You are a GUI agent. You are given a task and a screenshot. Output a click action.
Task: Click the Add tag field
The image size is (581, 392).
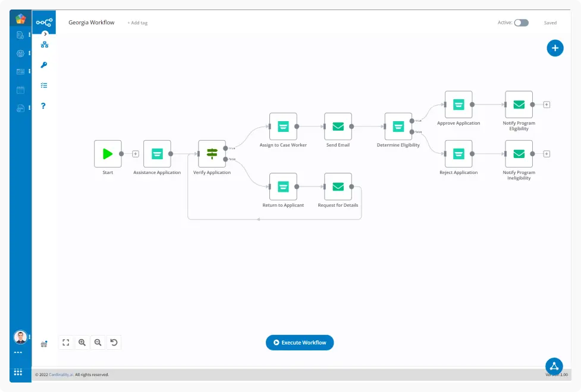coord(137,23)
